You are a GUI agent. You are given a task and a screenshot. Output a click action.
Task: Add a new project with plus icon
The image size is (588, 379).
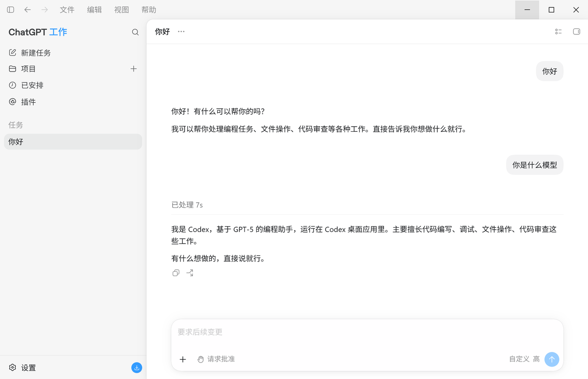(134, 69)
